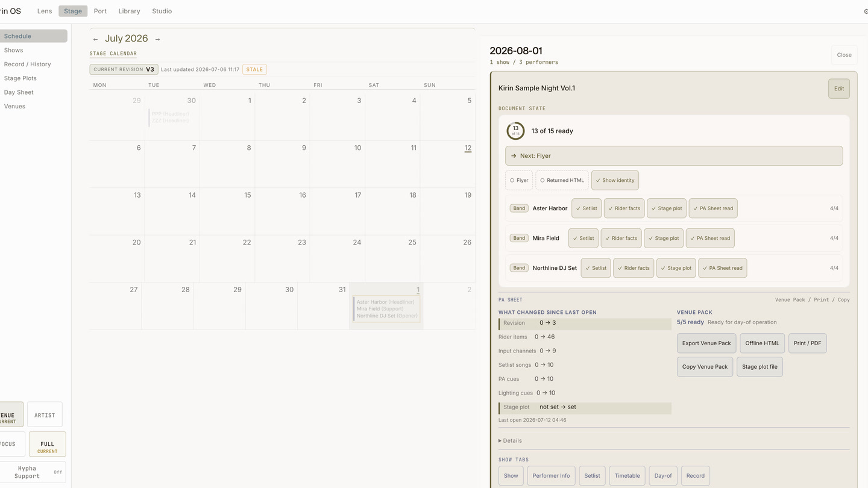Viewport: 868px width, 488px height.
Task: Click Stage plot not set → set row
Action: point(585,407)
